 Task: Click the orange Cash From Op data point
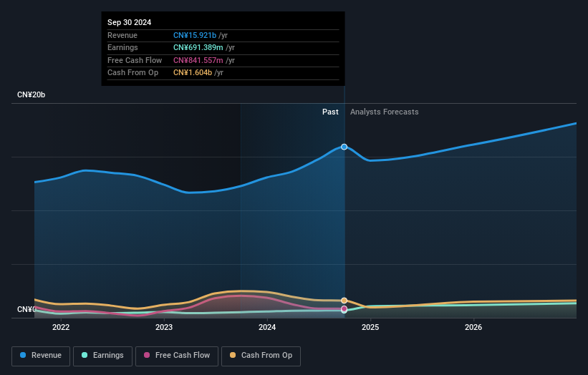[344, 301]
